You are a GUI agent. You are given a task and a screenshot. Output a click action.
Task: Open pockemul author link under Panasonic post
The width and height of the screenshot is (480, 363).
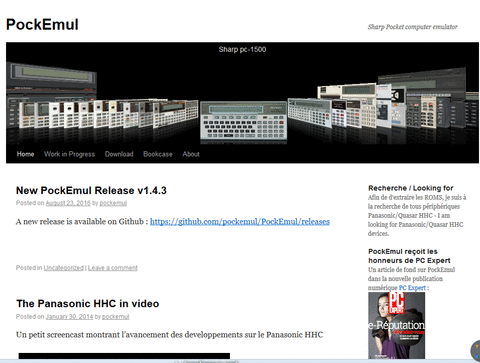coord(115,317)
